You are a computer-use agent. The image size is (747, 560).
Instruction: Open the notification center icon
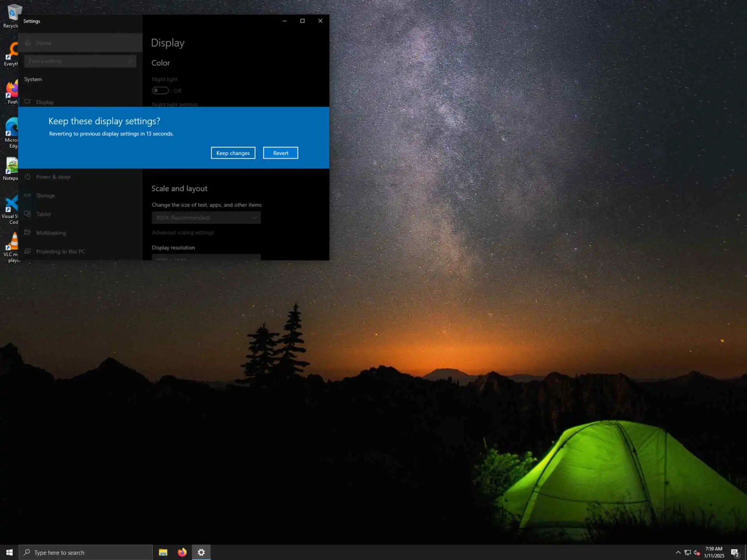point(735,552)
